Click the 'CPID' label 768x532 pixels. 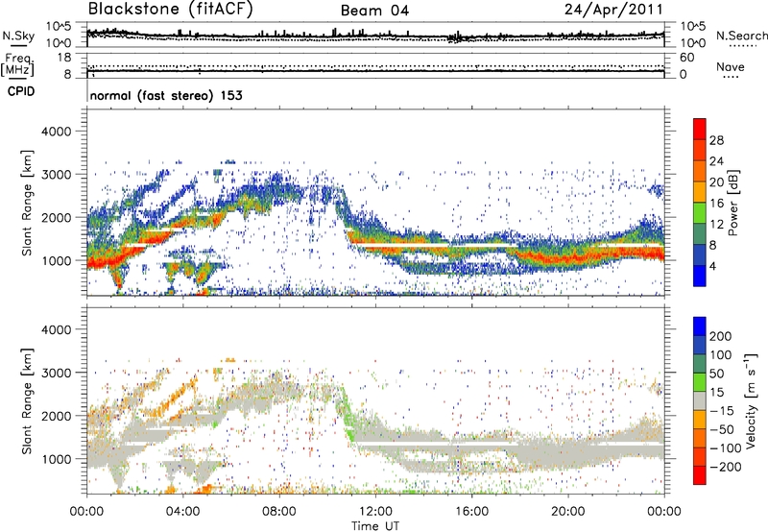tap(21, 91)
